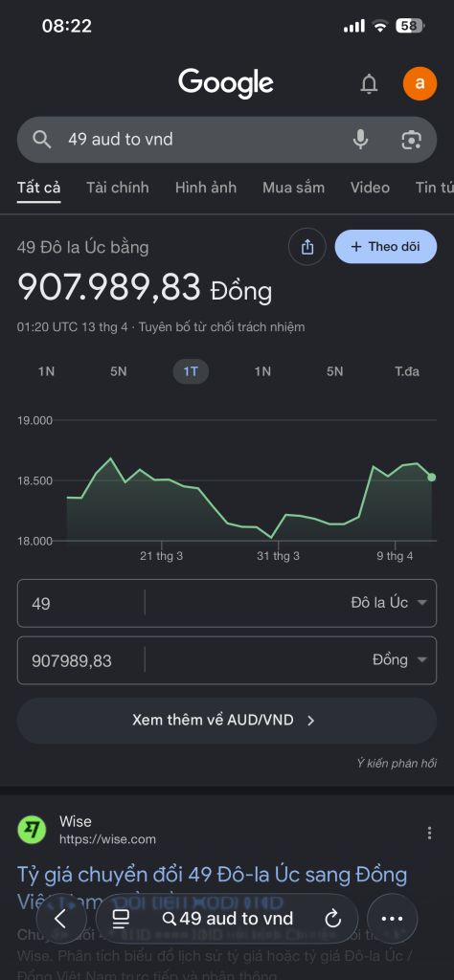Open the orange account avatar
Image resolution: width=454 pixels, height=980 pixels.
pos(420,83)
